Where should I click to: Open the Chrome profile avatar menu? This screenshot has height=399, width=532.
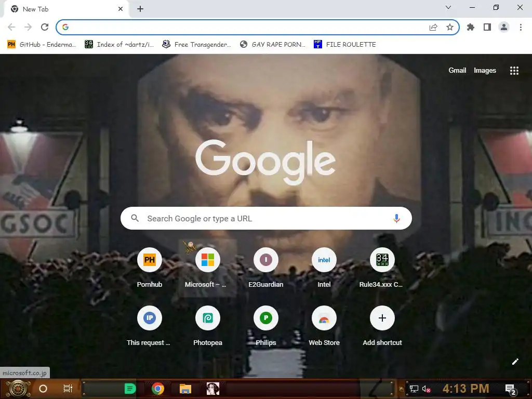tap(504, 27)
